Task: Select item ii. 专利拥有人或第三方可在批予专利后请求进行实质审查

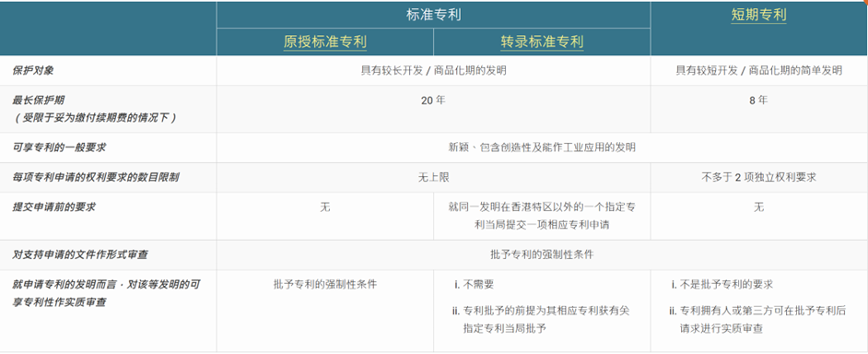Action: 757,319
